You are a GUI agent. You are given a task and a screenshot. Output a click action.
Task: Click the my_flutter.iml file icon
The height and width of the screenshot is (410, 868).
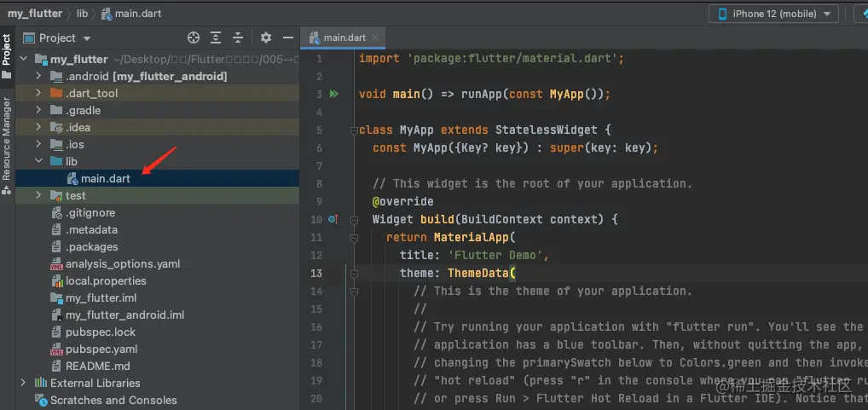coord(56,298)
